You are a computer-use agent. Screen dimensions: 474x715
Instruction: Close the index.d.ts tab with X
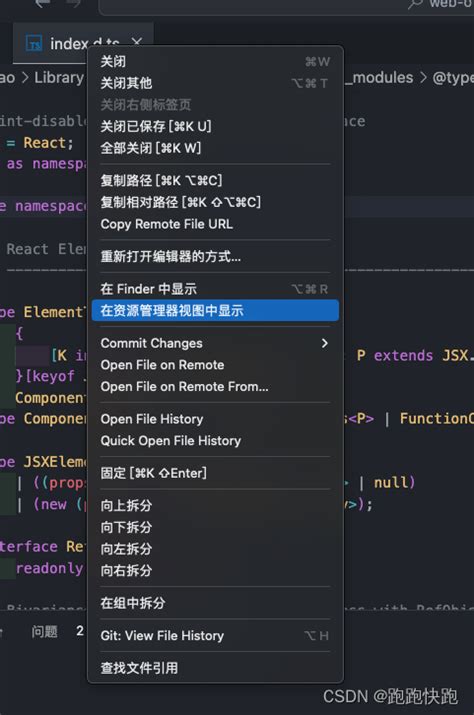[x=136, y=41]
